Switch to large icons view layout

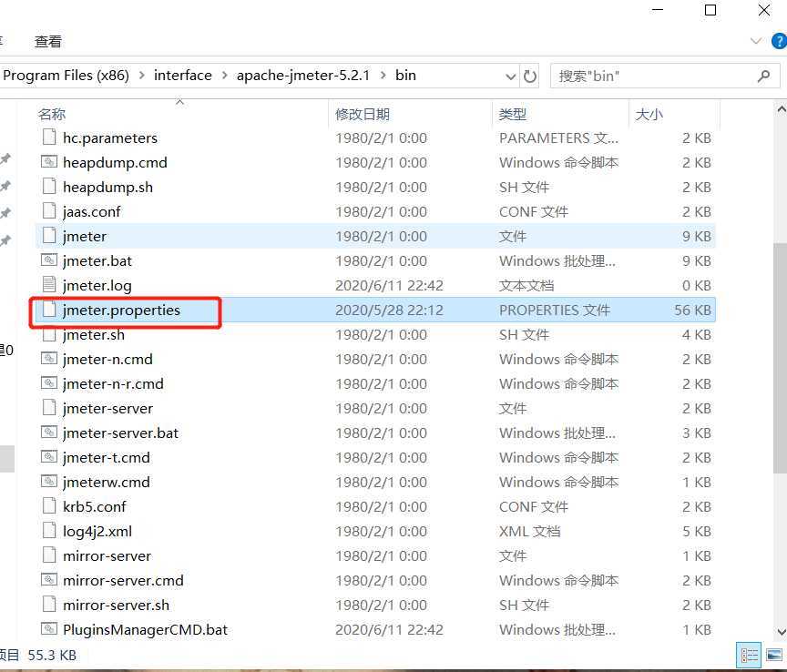774,656
